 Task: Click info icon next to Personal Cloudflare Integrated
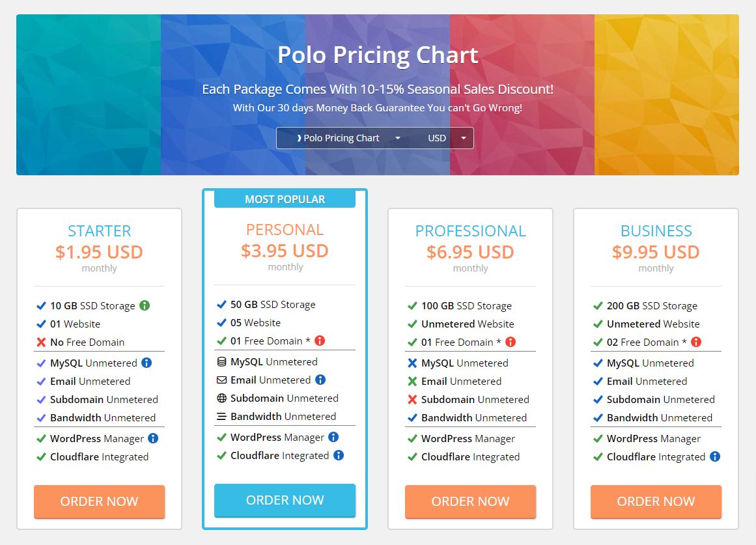(x=339, y=455)
